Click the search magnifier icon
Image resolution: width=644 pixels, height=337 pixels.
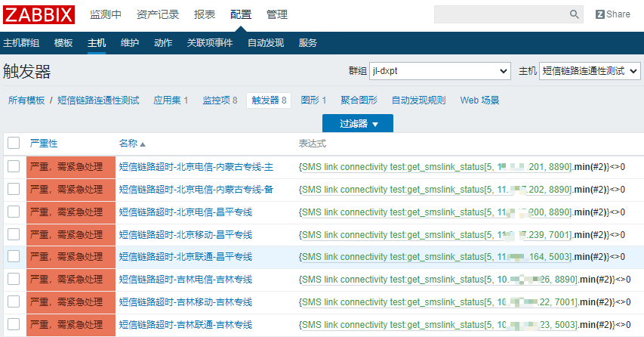(575, 14)
